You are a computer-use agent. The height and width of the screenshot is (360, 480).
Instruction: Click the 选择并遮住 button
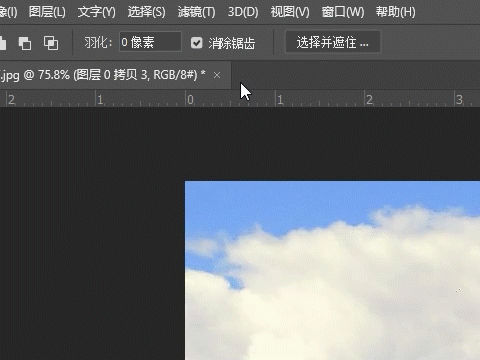pyautogui.click(x=333, y=42)
